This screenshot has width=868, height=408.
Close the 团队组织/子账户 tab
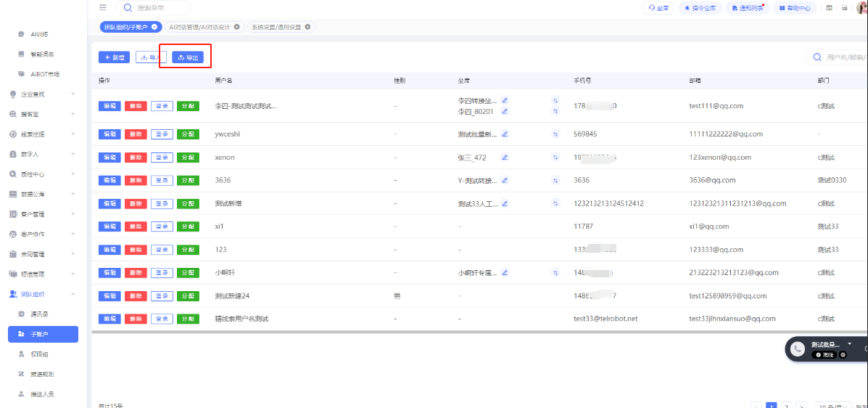coord(154,27)
